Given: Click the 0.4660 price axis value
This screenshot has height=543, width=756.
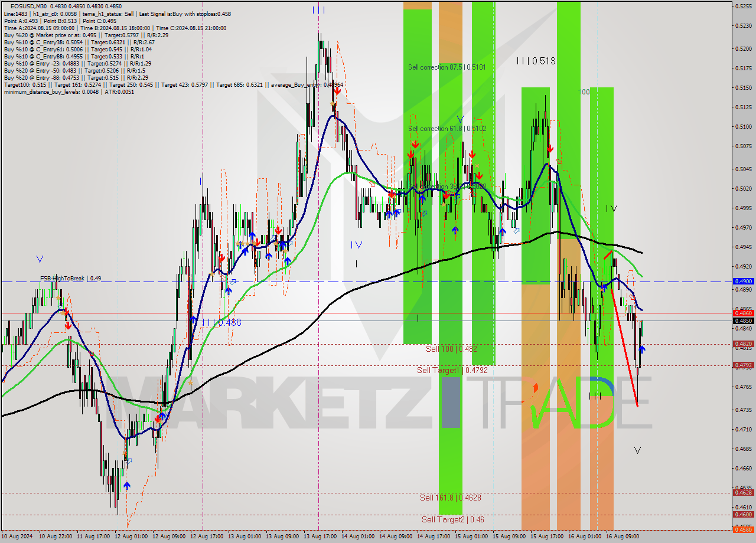Looking at the screenshot, I should [x=744, y=468].
